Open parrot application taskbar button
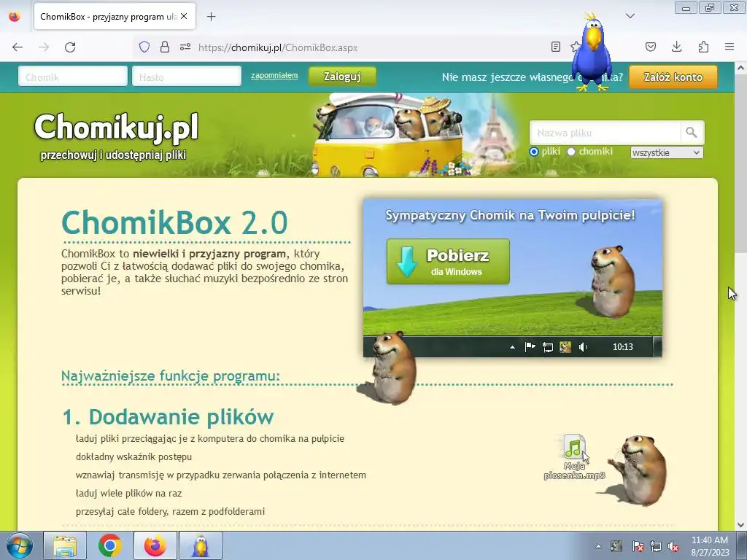Viewport: 747px width, 560px height. click(x=201, y=545)
